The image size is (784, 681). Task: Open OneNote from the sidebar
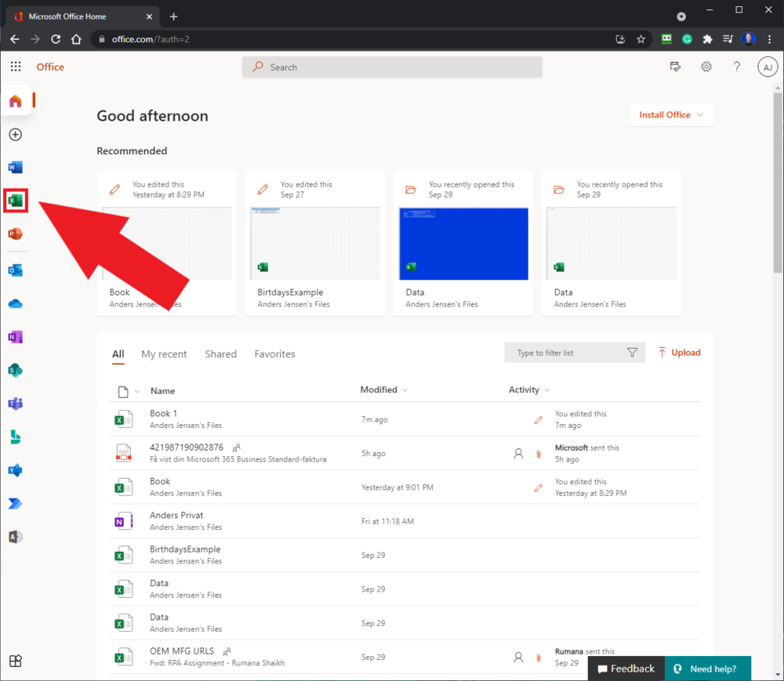[16, 337]
